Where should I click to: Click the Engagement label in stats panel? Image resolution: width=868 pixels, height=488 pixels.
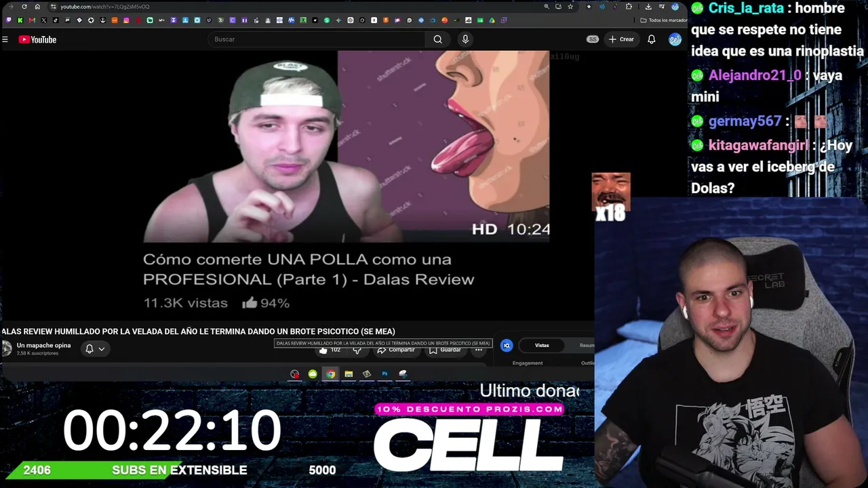(528, 363)
